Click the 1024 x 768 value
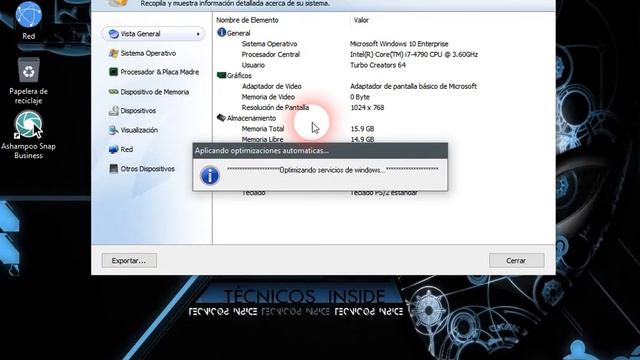The width and height of the screenshot is (640, 360). tap(367, 107)
